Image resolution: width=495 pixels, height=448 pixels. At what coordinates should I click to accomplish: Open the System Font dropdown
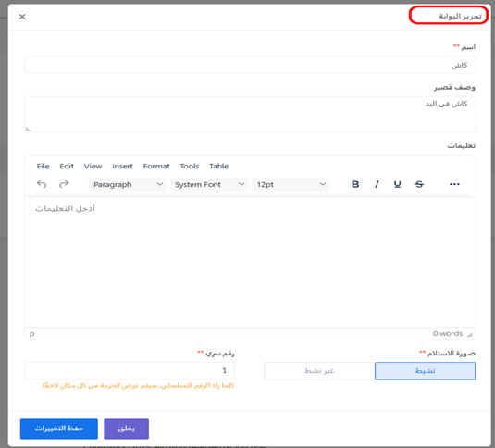click(209, 185)
